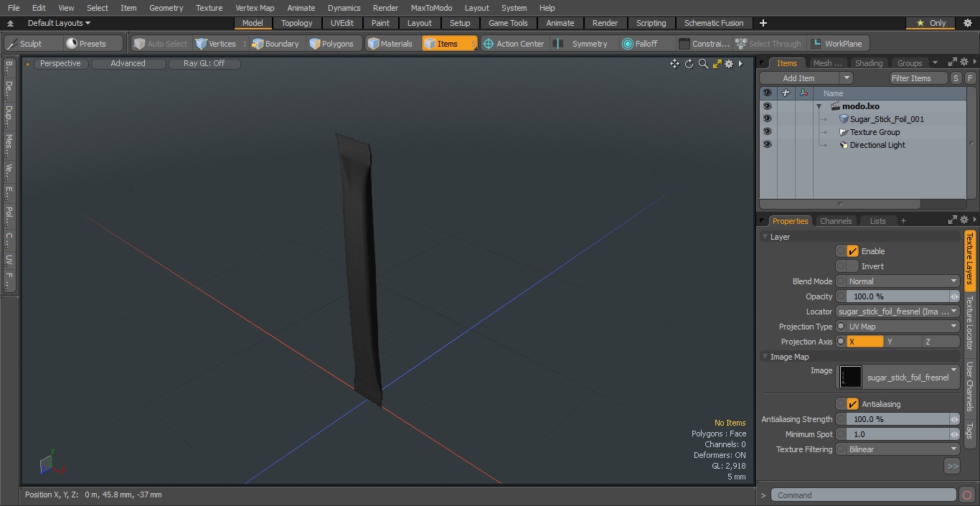Open the Projection Type dropdown
Image resolution: width=980 pixels, height=506 pixels.
click(x=903, y=327)
